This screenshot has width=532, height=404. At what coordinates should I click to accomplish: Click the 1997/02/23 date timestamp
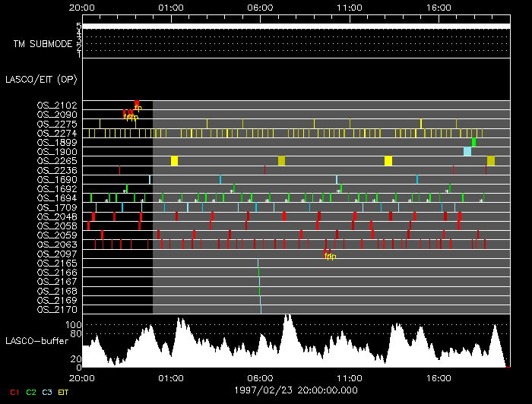click(296, 388)
